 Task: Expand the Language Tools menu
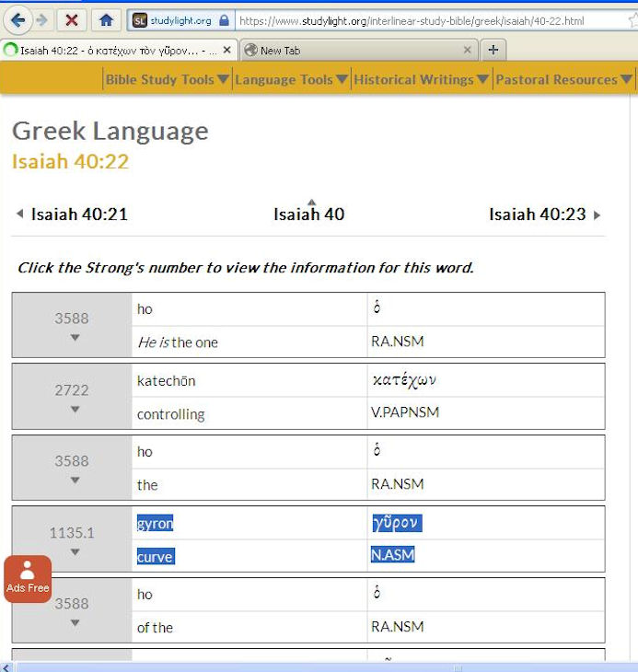coord(291,80)
